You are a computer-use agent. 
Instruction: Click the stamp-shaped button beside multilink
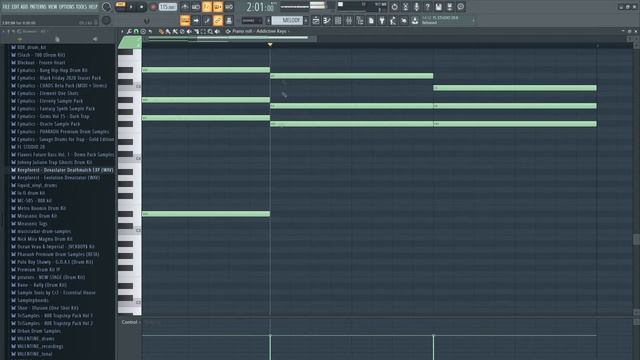(x=229, y=20)
